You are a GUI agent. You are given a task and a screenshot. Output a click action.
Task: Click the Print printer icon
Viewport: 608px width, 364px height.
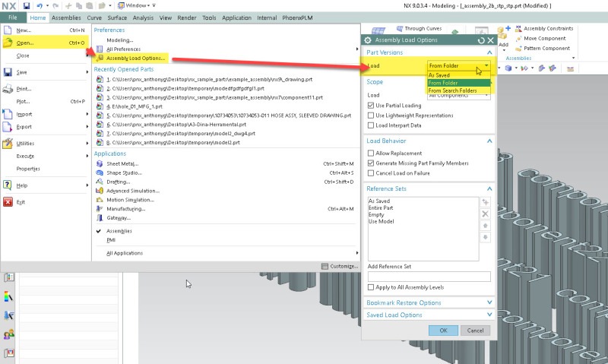click(8, 89)
